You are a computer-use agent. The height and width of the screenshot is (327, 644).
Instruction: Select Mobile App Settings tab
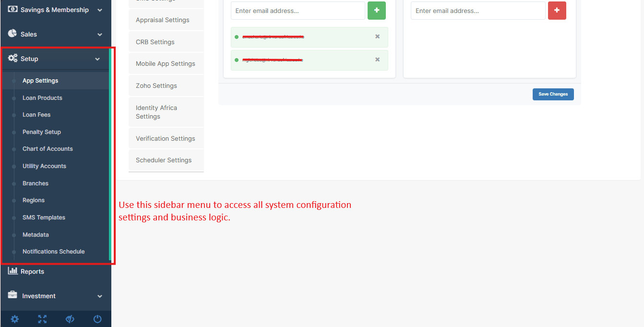pyautogui.click(x=166, y=63)
